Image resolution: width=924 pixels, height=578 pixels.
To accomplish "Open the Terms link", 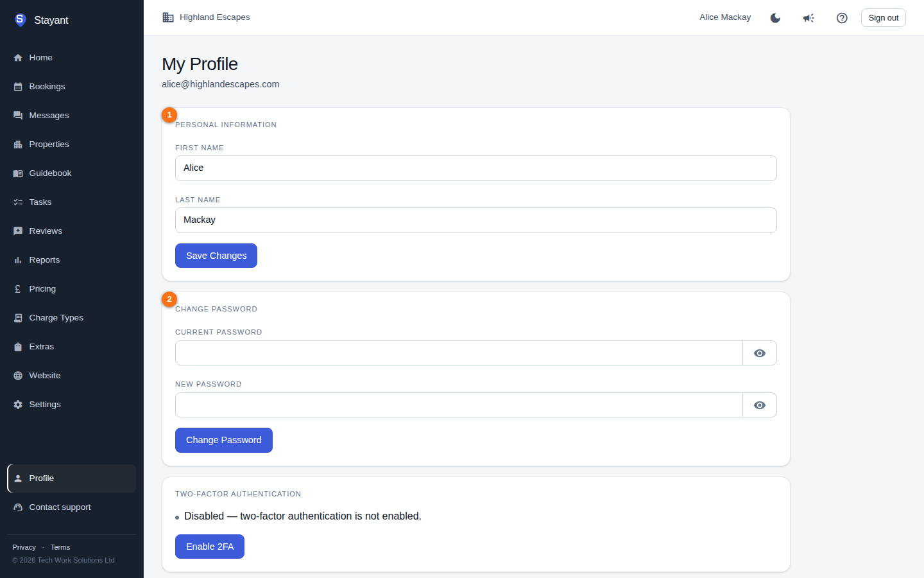I will point(60,547).
